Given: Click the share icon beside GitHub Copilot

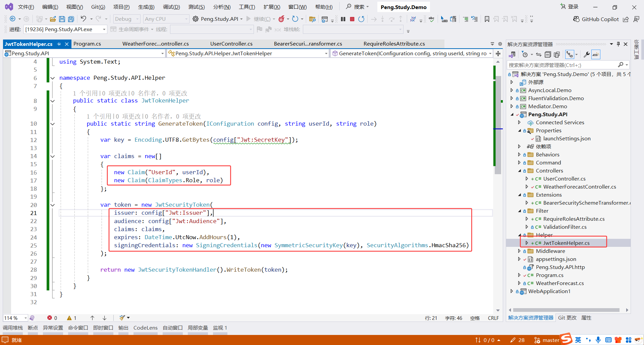Looking at the screenshot, I should coord(626,19).
